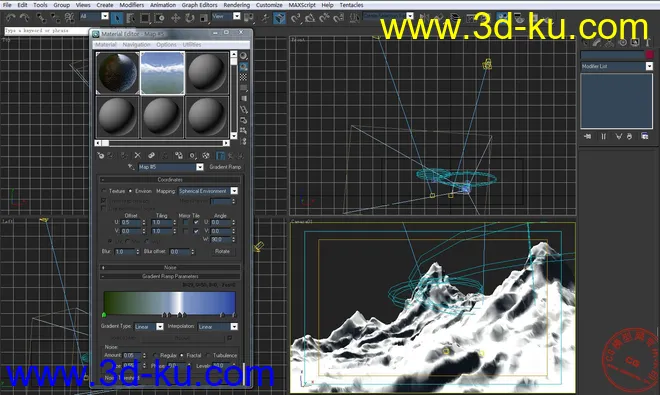
Task: Click the Get Material icon in Material Editor
Action: coord(100,156)
